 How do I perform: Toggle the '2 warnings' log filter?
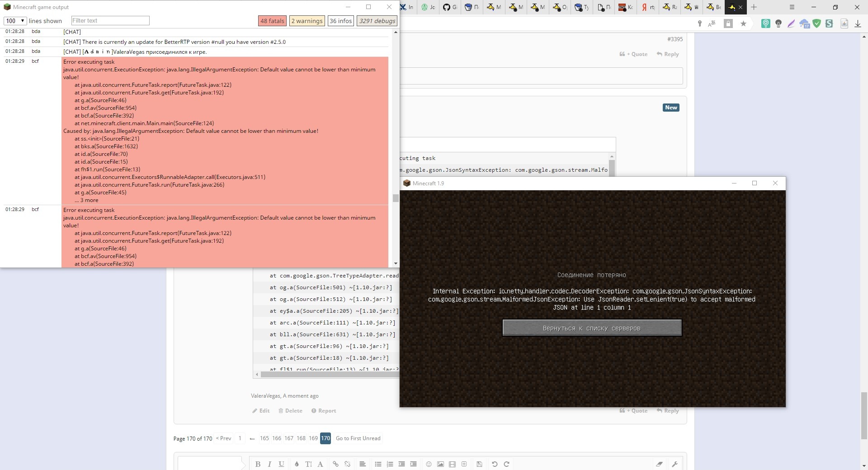(x=307, y=21)
